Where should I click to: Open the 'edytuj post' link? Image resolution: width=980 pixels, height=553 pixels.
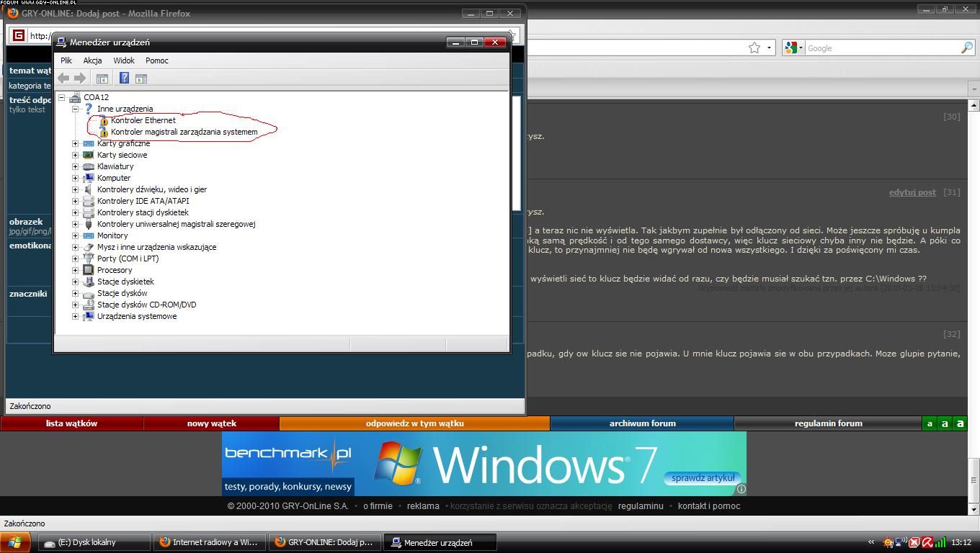coord(912,192)
